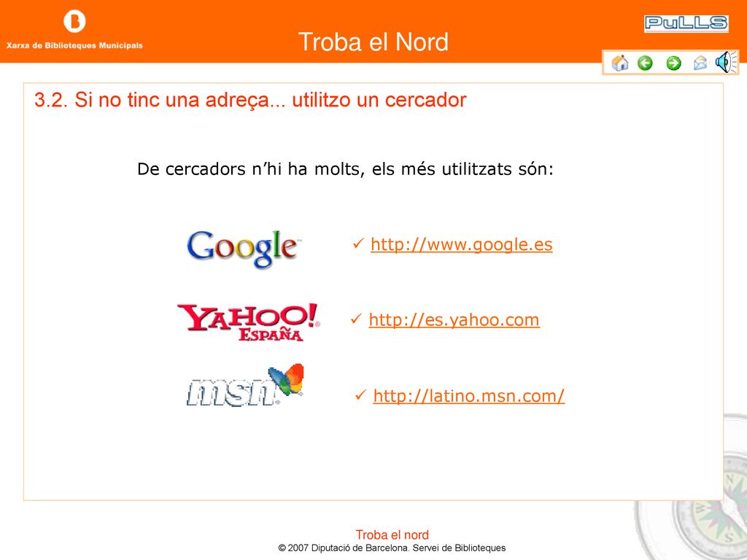
Task: Click the footer text 'Troba el nord'
Action: pos(392,534)
